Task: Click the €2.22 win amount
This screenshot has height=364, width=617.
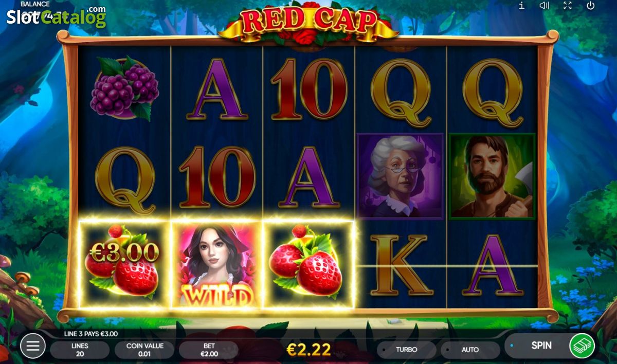Action: coord(308,350)
